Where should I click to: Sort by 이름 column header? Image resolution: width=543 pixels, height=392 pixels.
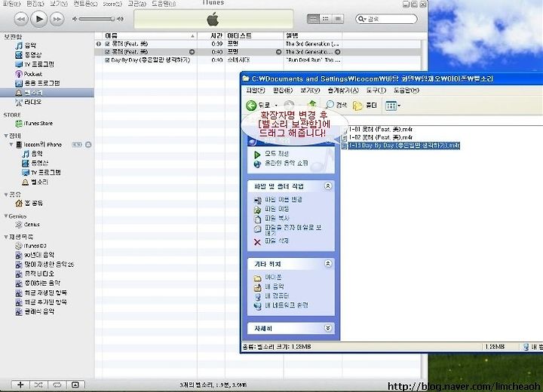(x=149, y=35)
